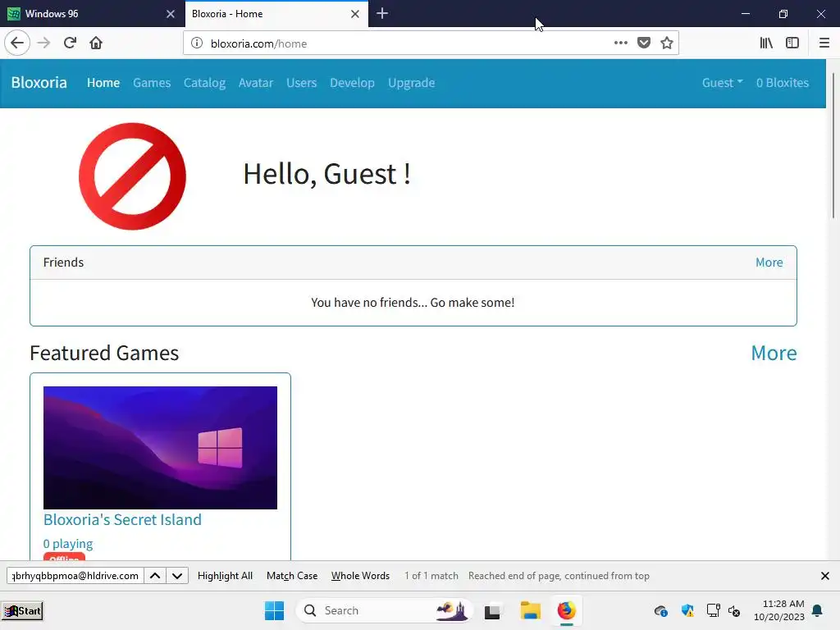Open the browser home page icon

96,43
